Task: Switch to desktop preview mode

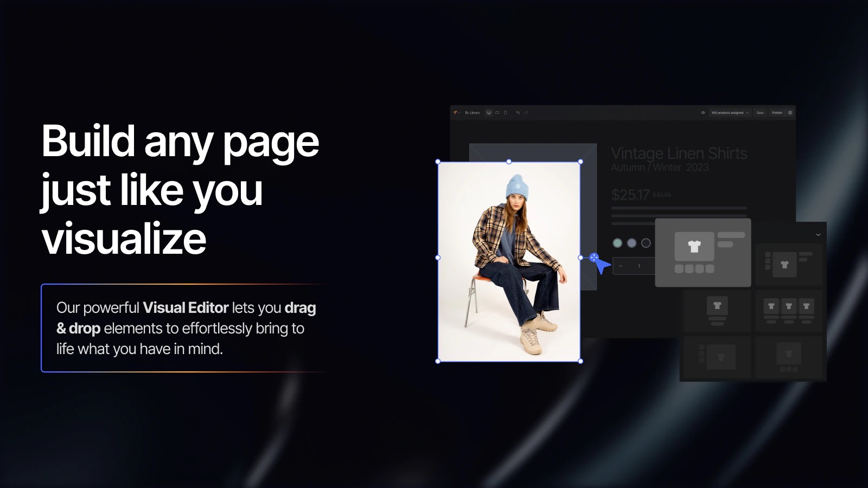Action: coord(489,113)
